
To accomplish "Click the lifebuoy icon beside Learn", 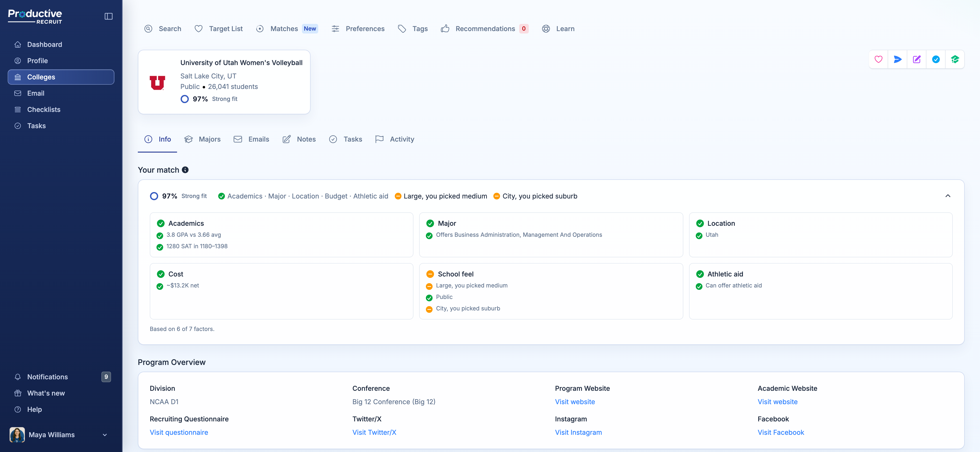I will [x=546, y=28].
